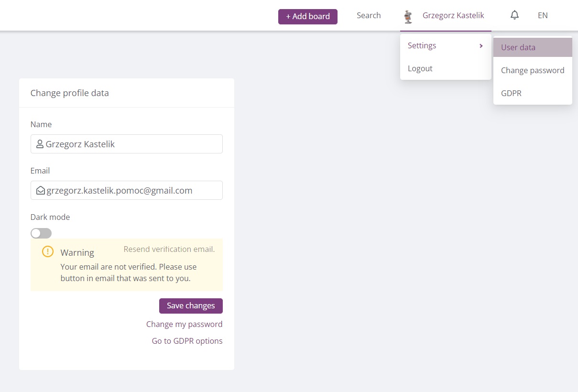Expand the Settings submenu arrow
The height and width of the screenshot is (392, 578).
coord(481,46)
